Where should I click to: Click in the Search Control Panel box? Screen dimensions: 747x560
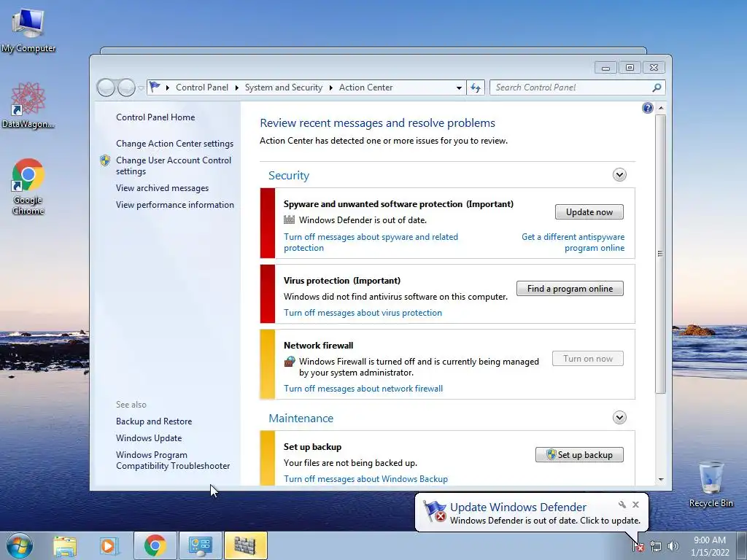point(572,87)
